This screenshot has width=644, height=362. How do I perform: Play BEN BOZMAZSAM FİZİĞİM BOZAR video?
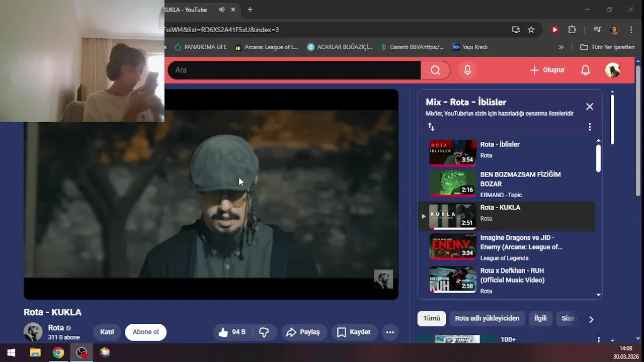(x=507, y=184)
